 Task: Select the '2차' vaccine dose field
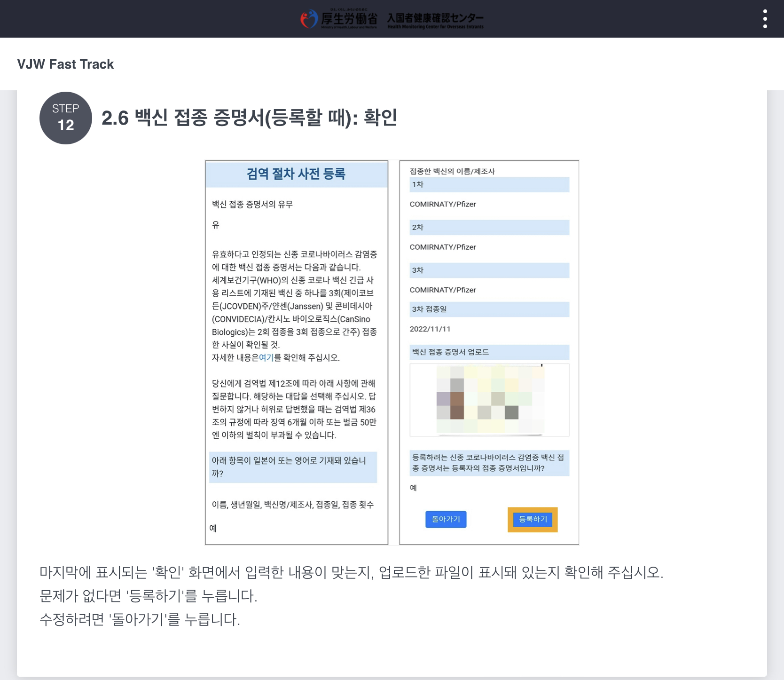(489, 227)
